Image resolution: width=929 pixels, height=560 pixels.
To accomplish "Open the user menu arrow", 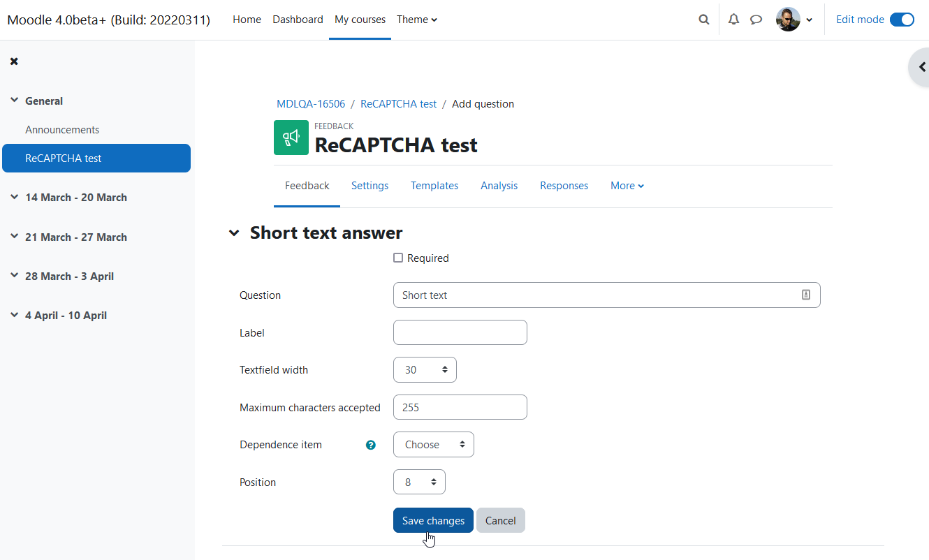I will click(809, 20).
